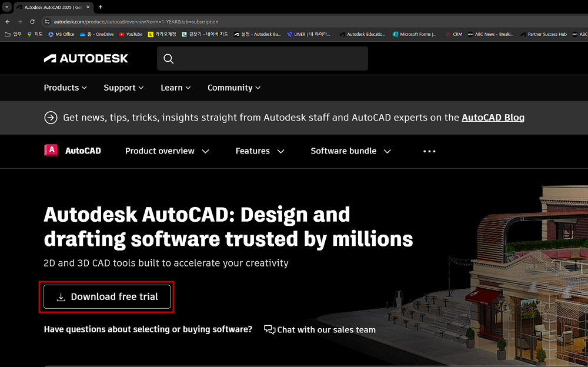Expand the Software bundle dropdown
Screen dimensions: 588x367
(x=350, y=151)
